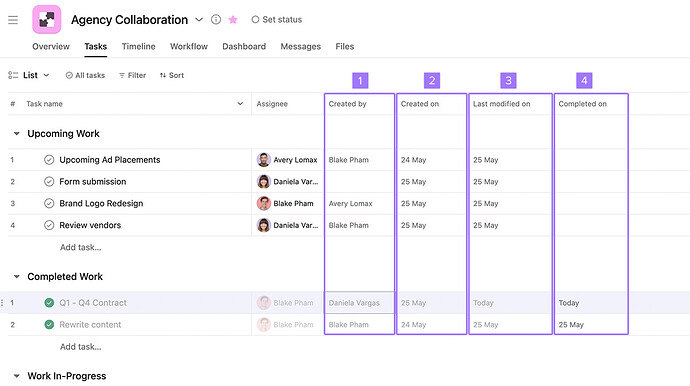Switch to the Timeline tab
This screenshot has width=690, height=386.
pos(139,46)
